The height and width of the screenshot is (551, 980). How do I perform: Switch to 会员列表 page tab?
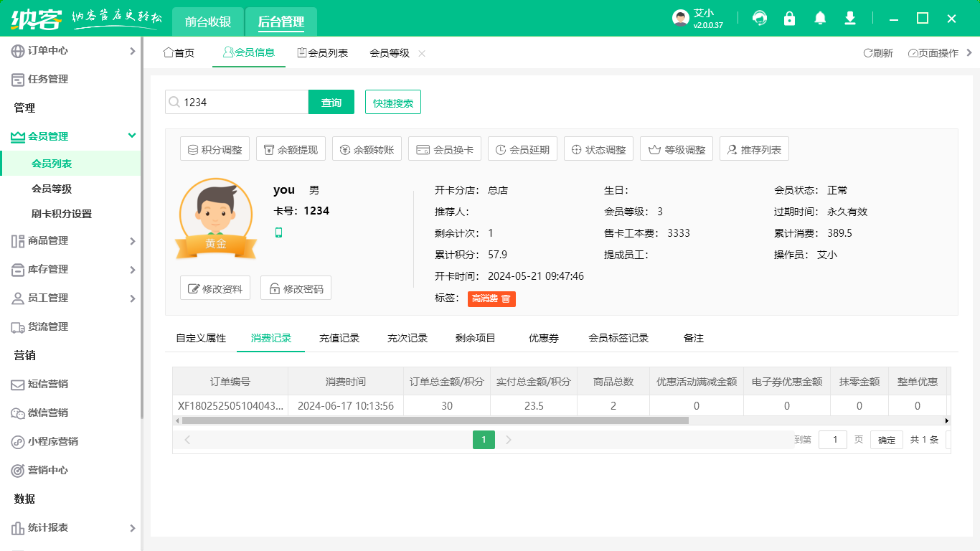(x=323, y=52)
